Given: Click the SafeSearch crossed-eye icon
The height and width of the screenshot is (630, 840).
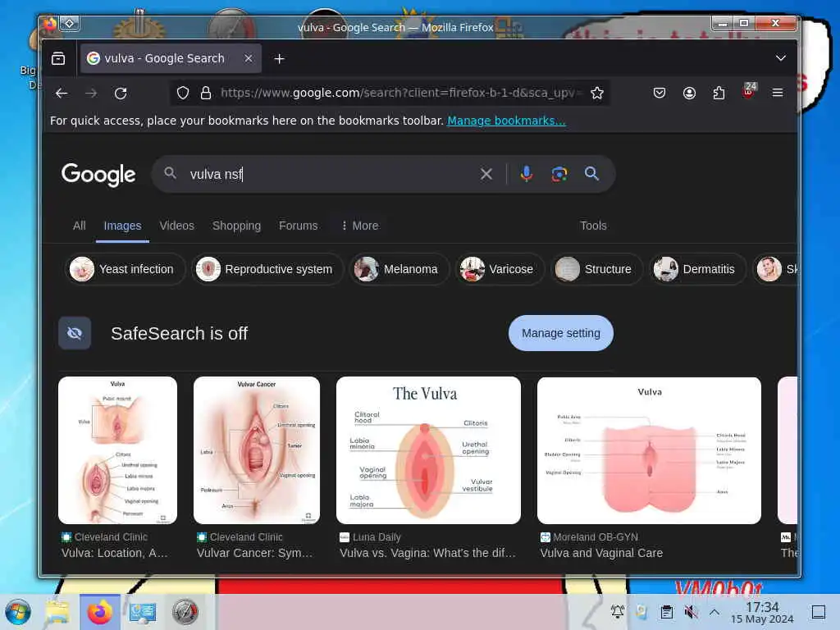Looking at the screenshot, I should pos(75,333).
